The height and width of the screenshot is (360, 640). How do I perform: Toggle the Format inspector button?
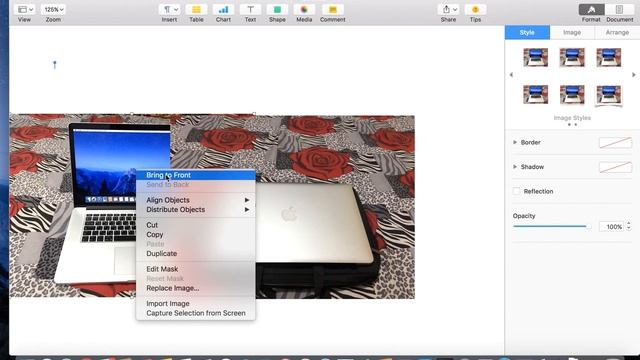point(591,9)
